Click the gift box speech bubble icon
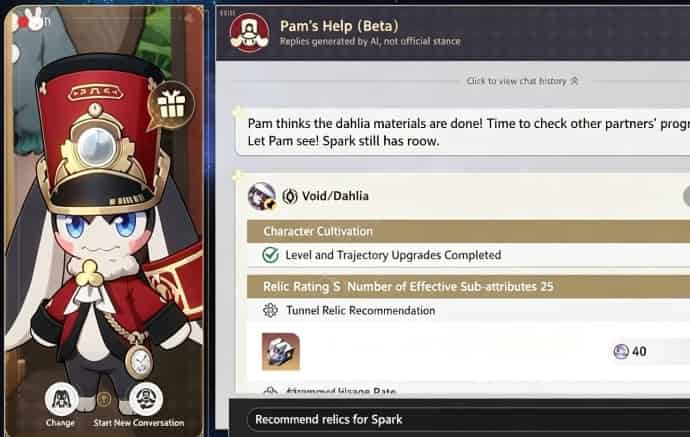690x437 pixels. click(171, 105)
